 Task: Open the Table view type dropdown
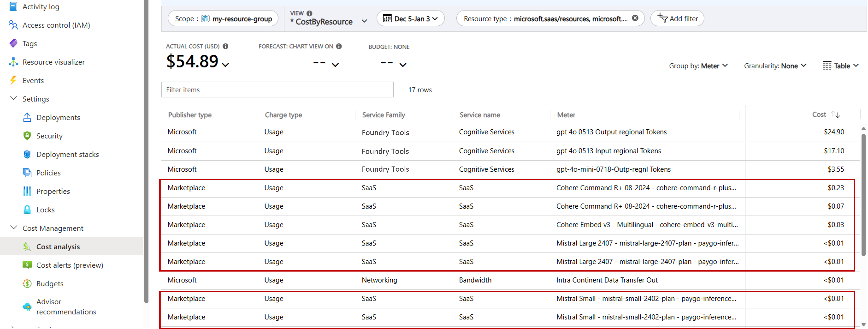[x=840, y=66]
